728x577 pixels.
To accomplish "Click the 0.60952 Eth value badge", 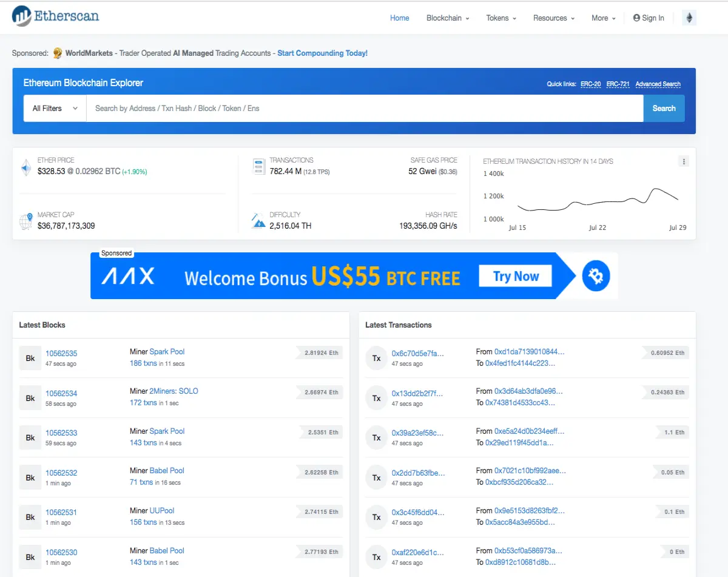I will coord(666,353).
